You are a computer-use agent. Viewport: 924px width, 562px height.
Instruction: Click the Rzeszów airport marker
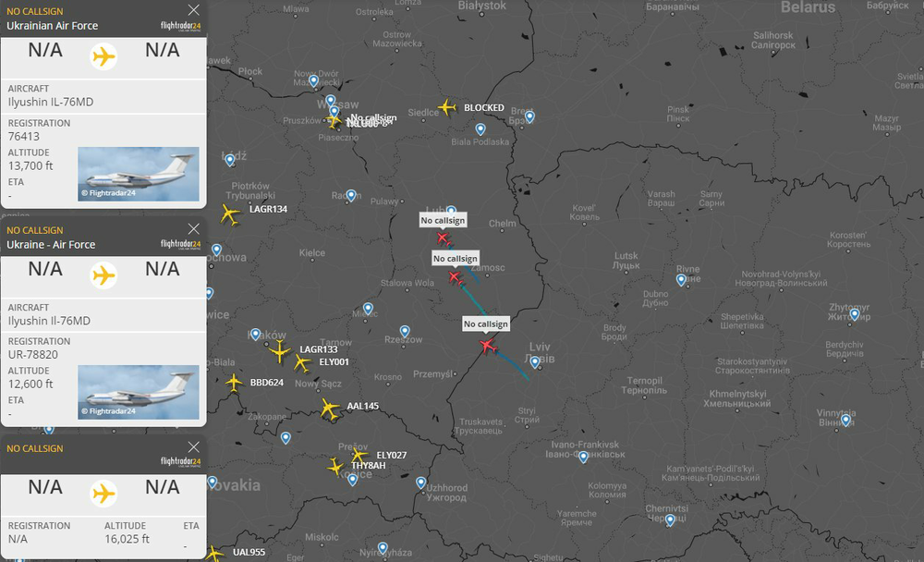pyautogui.click(x=405, y=330)
